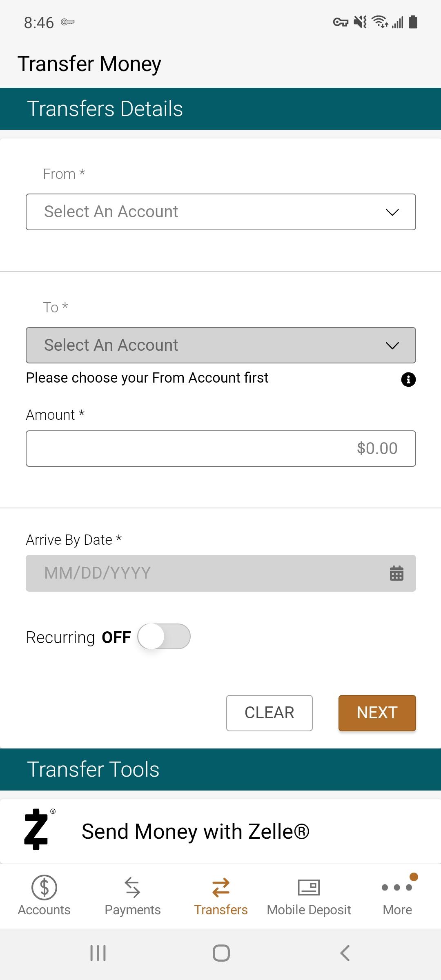Open the calendar icon in Arrive By Date
Viewport: 441px width, 980px height.
click(x=396, y=573)
